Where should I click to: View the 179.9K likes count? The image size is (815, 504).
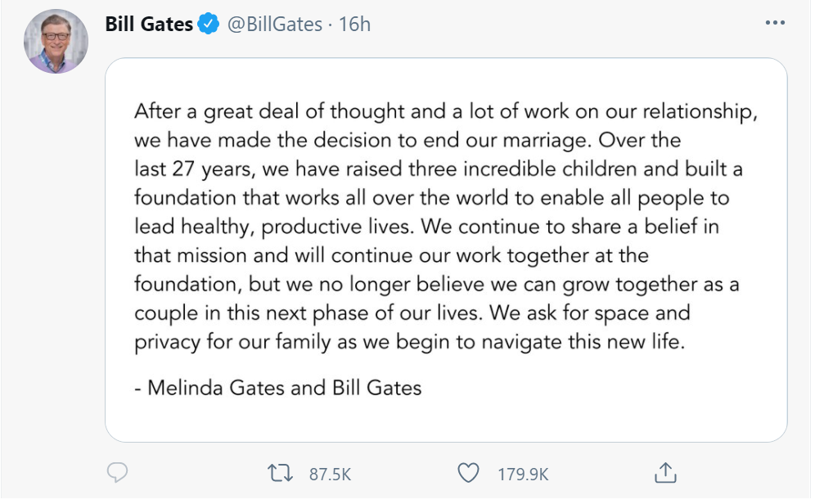523,475
